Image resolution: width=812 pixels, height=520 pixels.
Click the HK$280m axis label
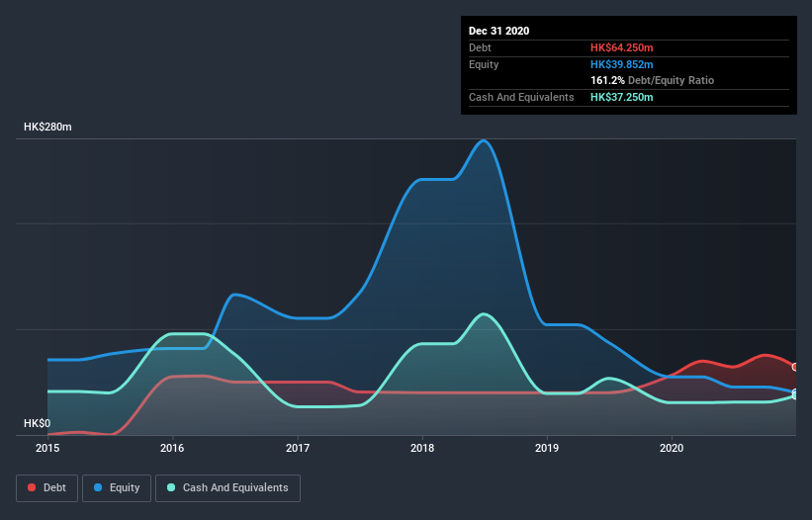point(47,127)
